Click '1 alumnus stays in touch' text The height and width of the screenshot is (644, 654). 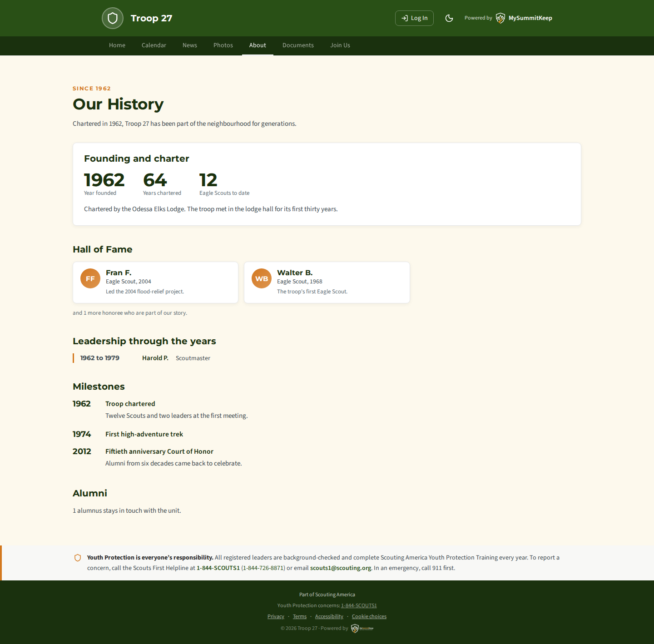(127, 510)
